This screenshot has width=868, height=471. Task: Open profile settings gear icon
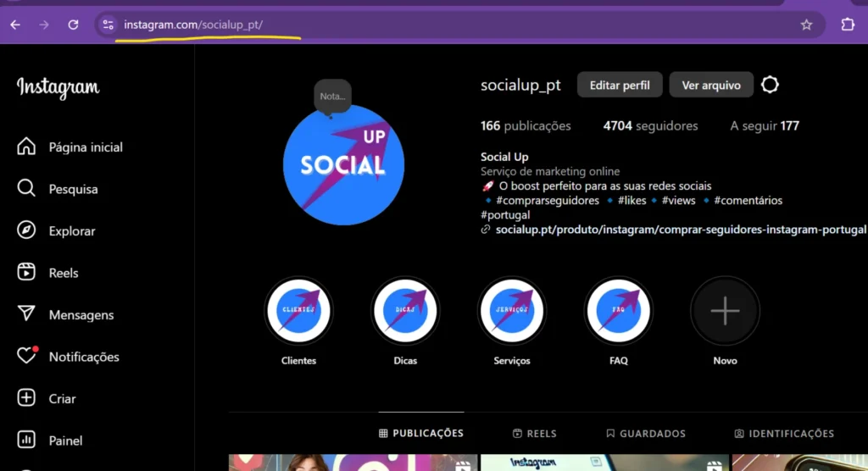click(x=770, y=85)
